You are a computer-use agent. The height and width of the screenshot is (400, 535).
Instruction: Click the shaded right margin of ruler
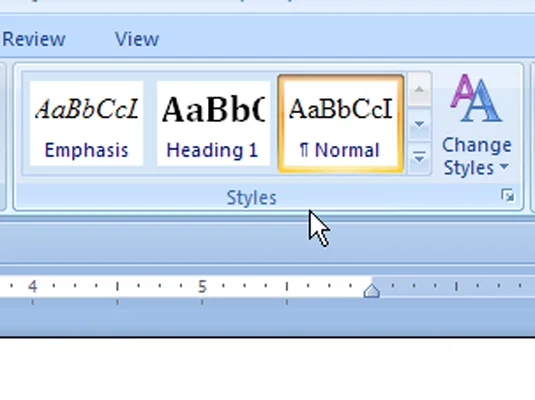click(x=457, y=286)
